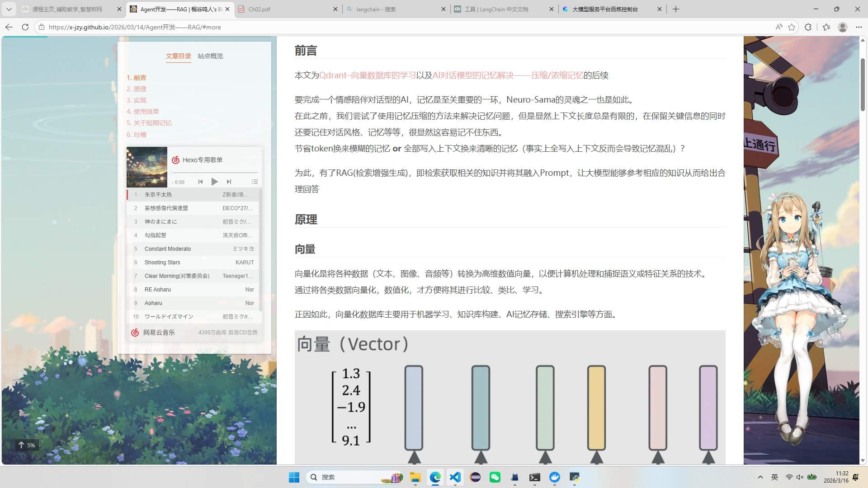Switch to 站点概览 sidebar tab
868x488 pixels.
(x=210, y=56)
